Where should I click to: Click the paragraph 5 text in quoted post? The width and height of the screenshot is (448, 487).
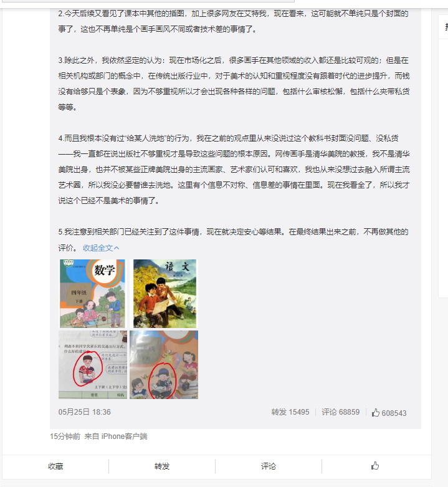tap(233, 240)
